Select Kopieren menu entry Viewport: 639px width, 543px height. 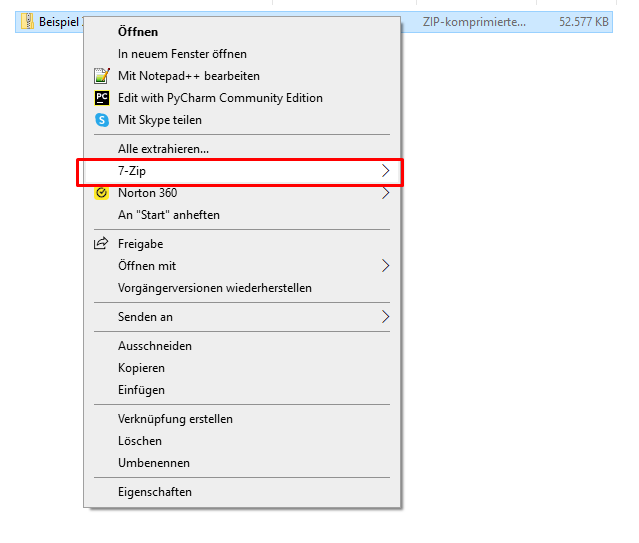pos(141,368)
